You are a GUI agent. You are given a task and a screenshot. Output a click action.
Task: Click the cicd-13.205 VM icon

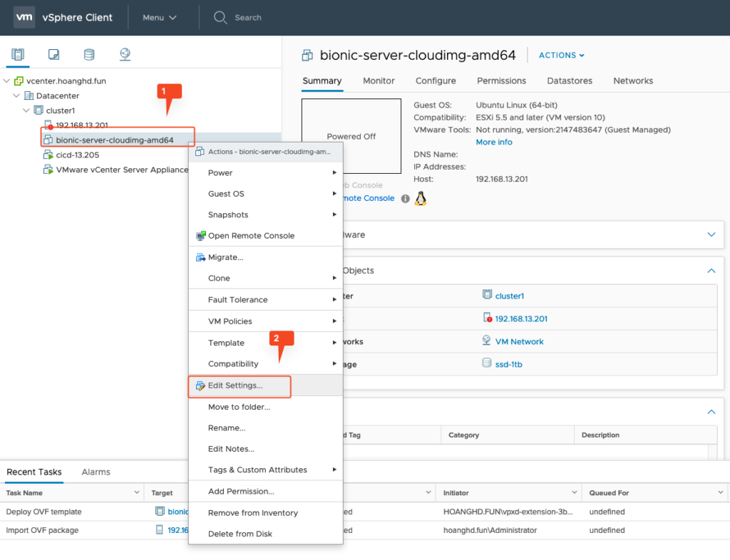tap(48, 155)
